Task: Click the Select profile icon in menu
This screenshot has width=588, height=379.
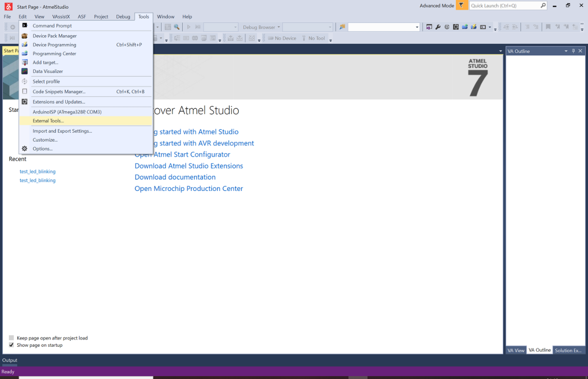Action: (24, 81)
